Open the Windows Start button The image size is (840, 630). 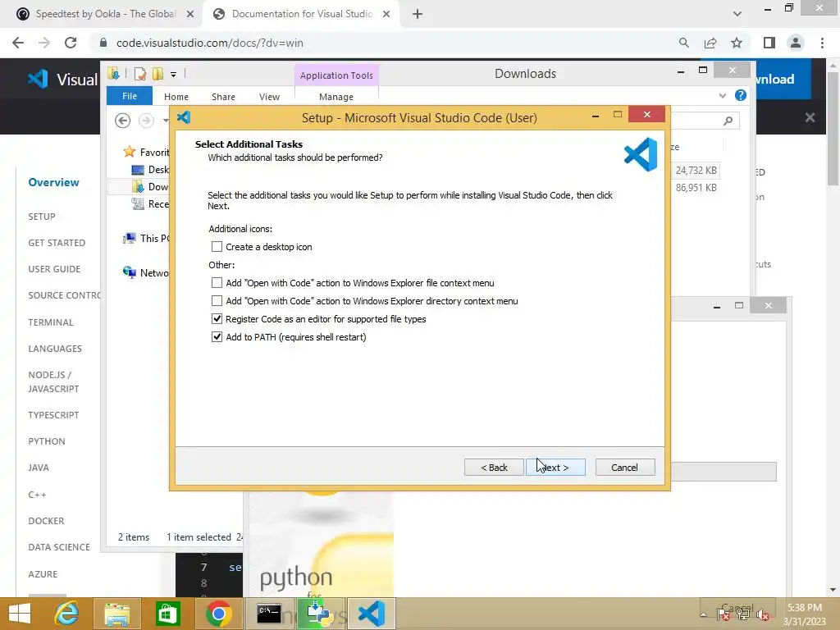20,614
